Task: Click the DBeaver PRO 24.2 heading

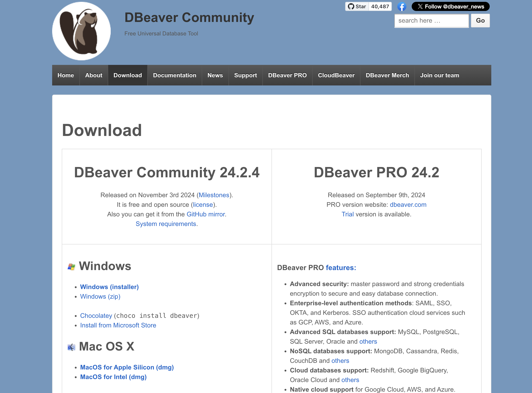Action: coord(376,173)
